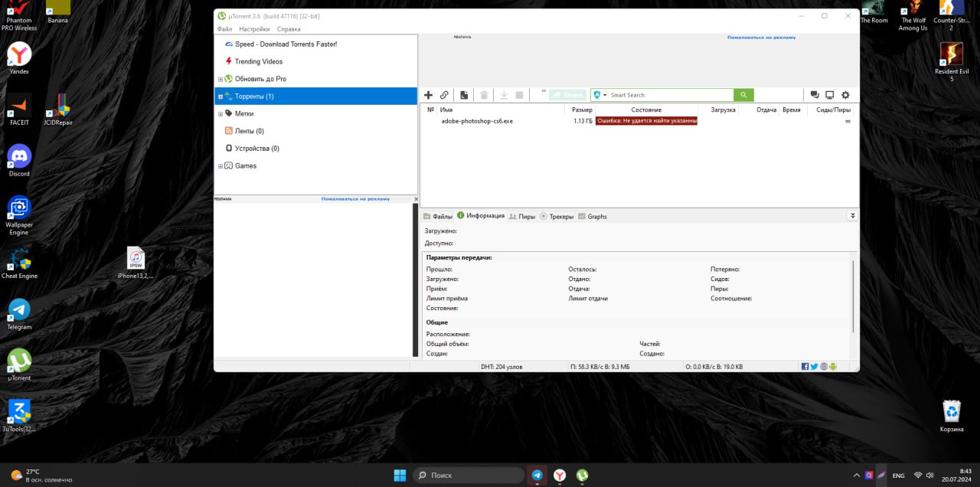Viewport: 980px width, 487px height.
Task: Switch to the Пиры tab
Action: 522,217
